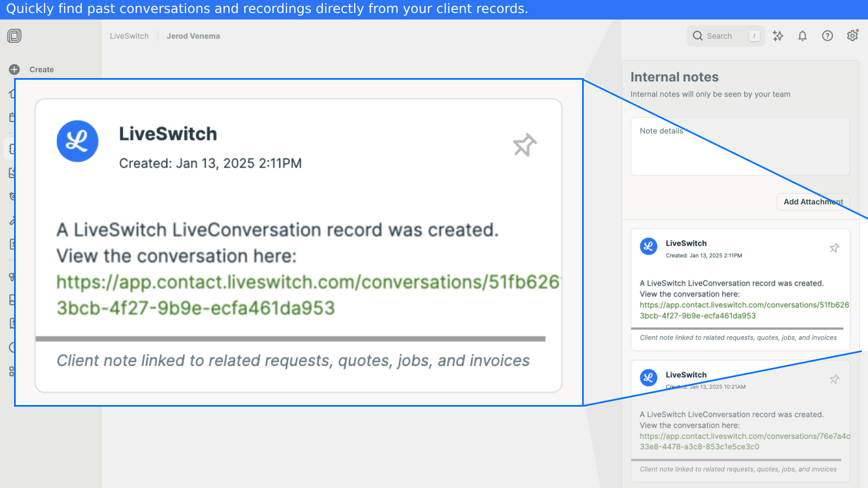Click the LiveSwitch avatar on the 2:11PM note
This screenshot has width=868, height=488.
(648, 246)
